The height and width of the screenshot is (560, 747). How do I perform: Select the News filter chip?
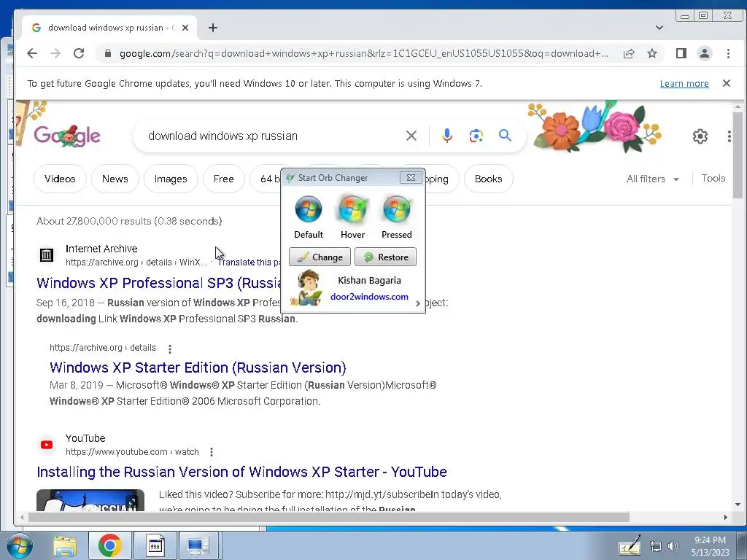(x=115, y=179)
